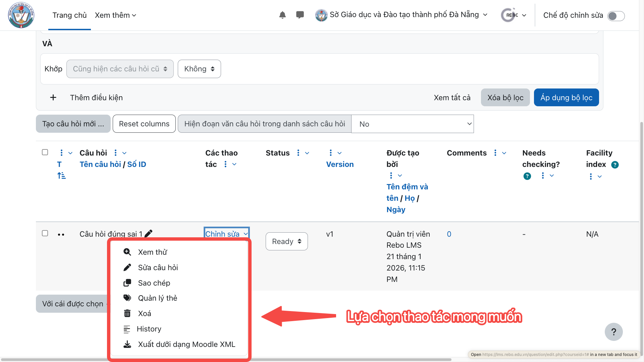Open the three-dot menu for Facility index column
This screenshot has height=362, width=644.
pos(591,177)
